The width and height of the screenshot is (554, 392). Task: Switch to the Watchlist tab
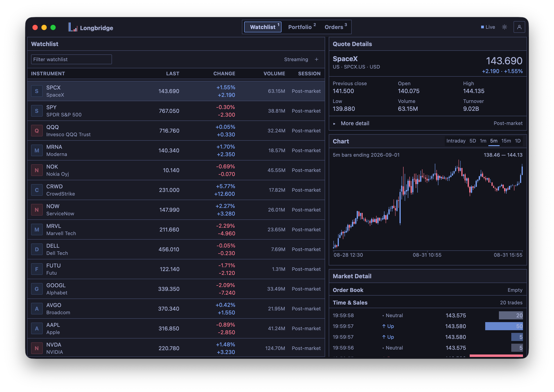(x=262, y=27)
